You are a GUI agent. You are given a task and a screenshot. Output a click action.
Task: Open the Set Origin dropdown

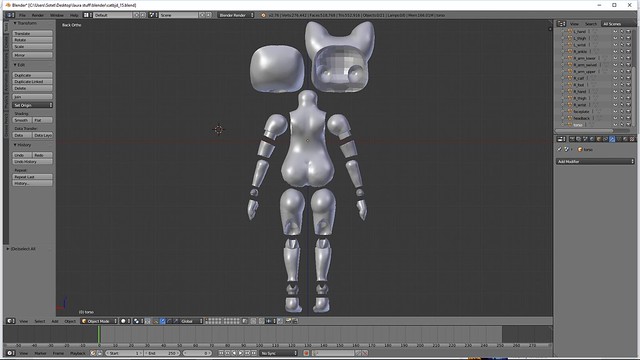coord(33,105)
